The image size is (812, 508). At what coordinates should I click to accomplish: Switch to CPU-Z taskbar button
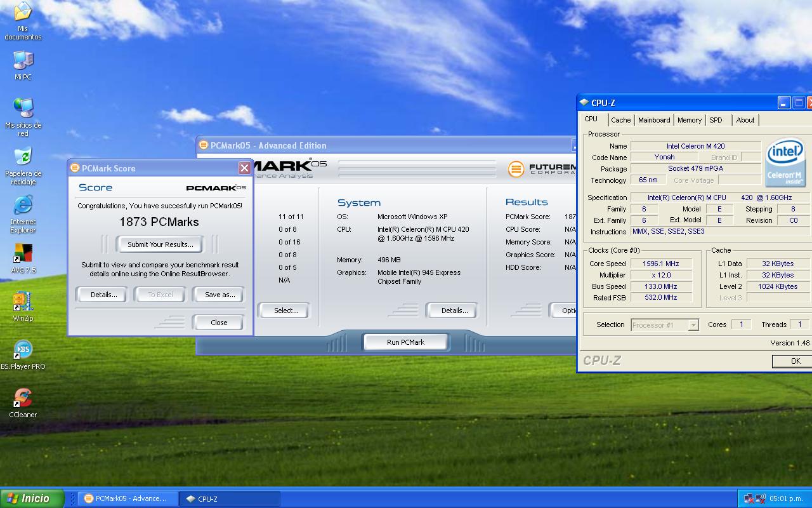click(x=229, y=498)
